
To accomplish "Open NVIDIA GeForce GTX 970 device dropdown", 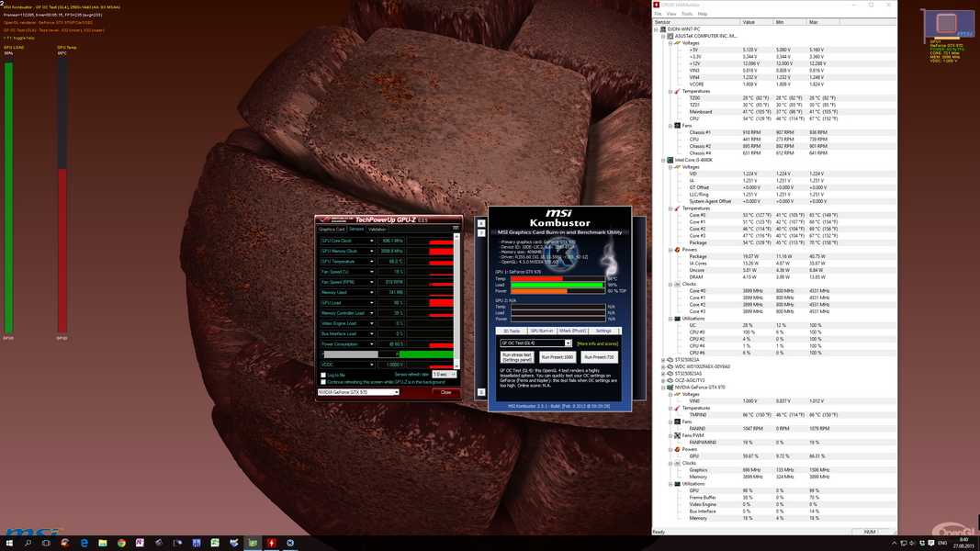I will click(x=358, y=392).
